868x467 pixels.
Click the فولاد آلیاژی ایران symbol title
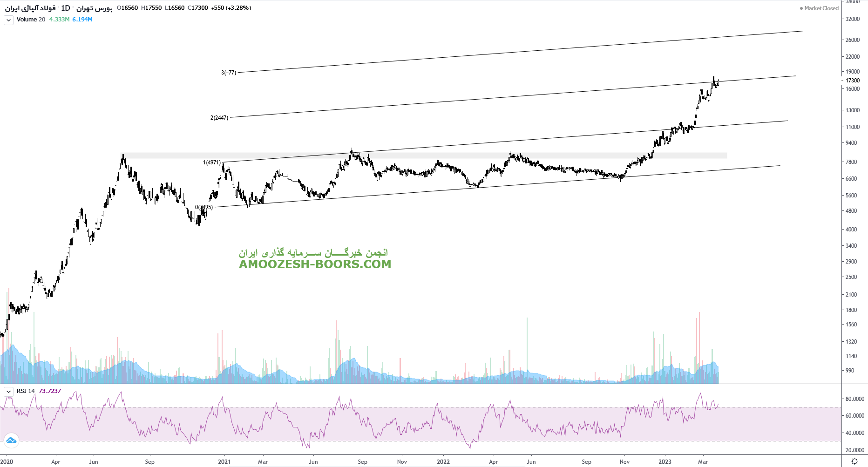click(30, 8)
